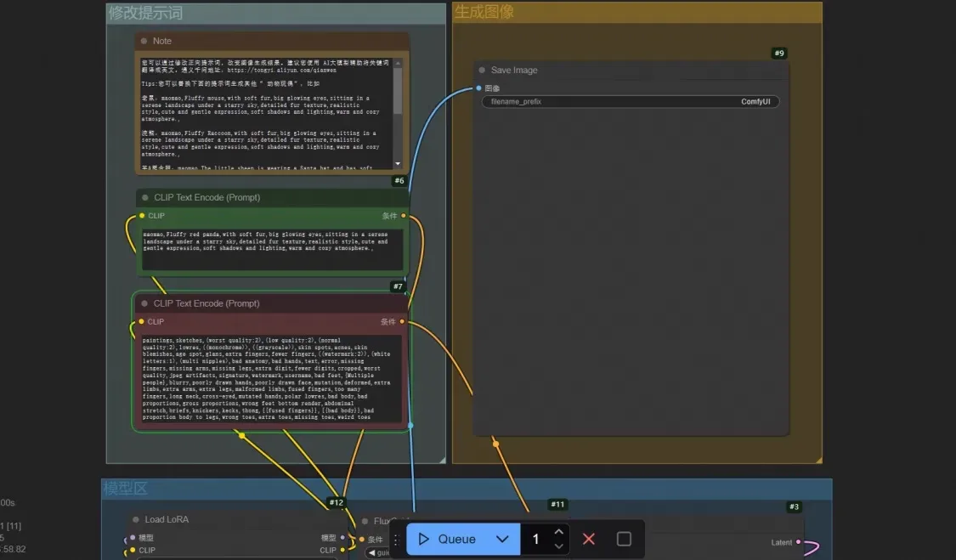Click the Note node title bar
Viewport: 956px width, 560px height.
272,41
